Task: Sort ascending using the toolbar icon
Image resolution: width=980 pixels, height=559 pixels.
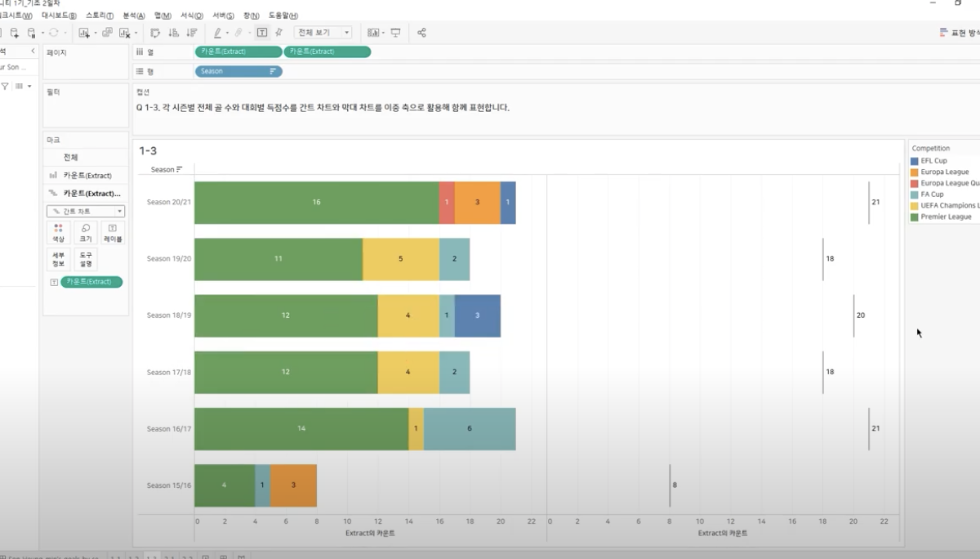Action: [173, 33]
